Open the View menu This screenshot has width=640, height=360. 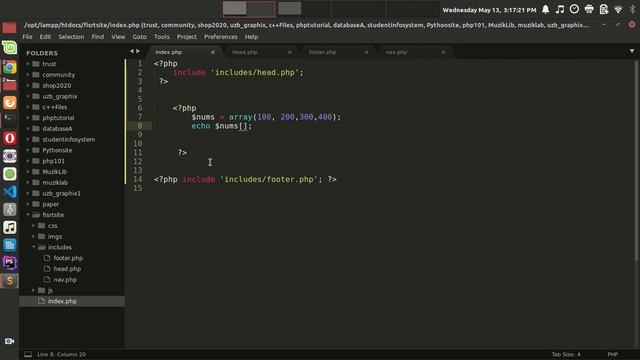118,37
